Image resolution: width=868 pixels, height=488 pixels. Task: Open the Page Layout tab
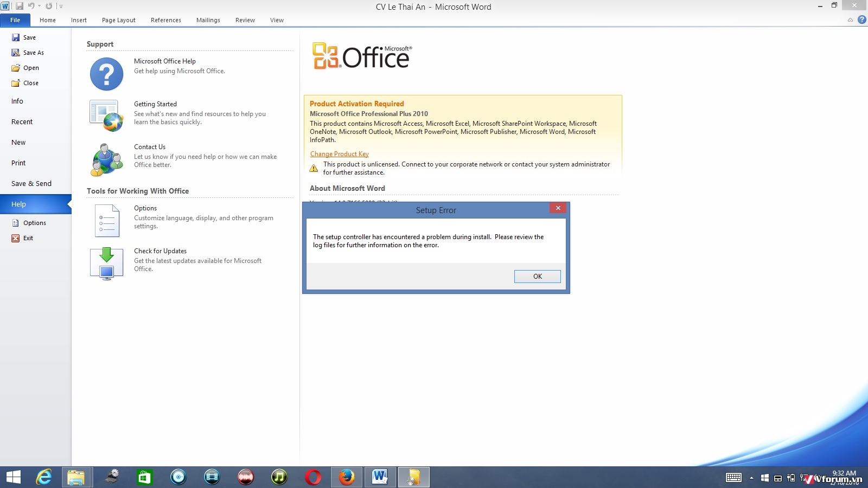(119, 20)
